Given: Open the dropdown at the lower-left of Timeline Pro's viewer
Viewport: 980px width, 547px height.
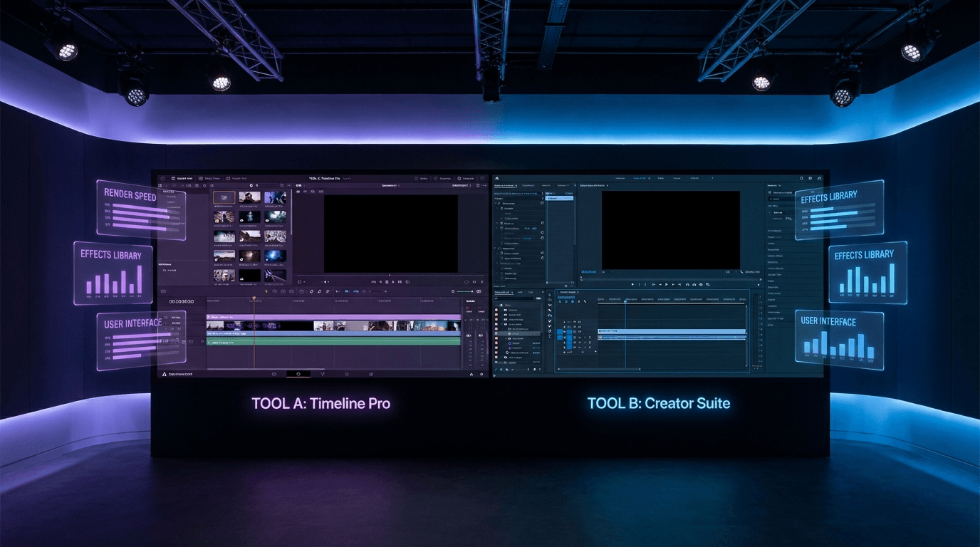Looking at the screenshot, I should click(302, 282).
